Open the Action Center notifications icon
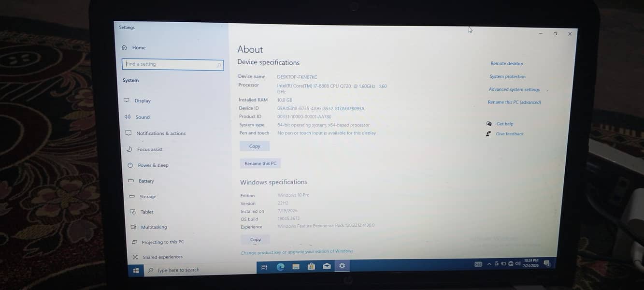Screen dimensions: 644x290 tap(547, 263)
